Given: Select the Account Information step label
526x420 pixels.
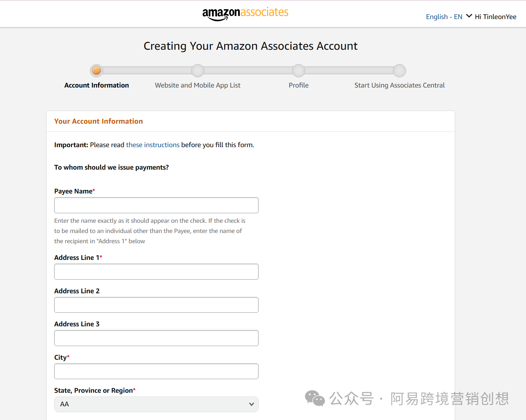Looking at the screenshot, I should (x=96, y=85).
